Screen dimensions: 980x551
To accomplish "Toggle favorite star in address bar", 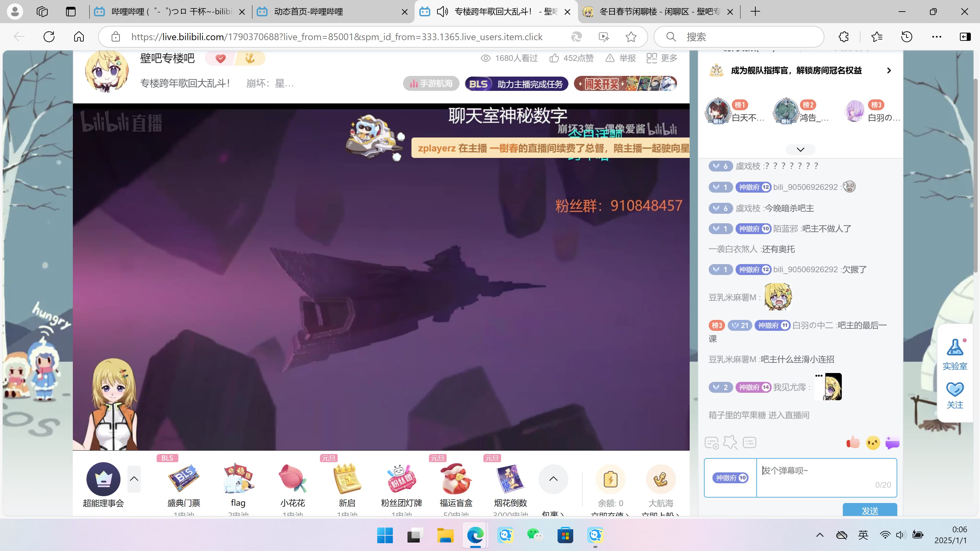I will coord(631,37).
